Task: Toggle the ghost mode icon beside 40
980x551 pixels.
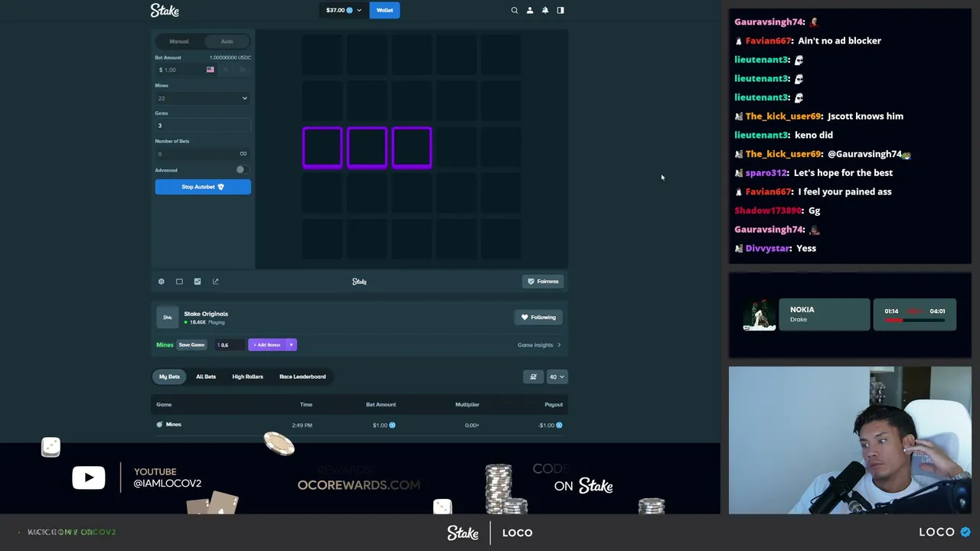Action: (x=534, y=377)
